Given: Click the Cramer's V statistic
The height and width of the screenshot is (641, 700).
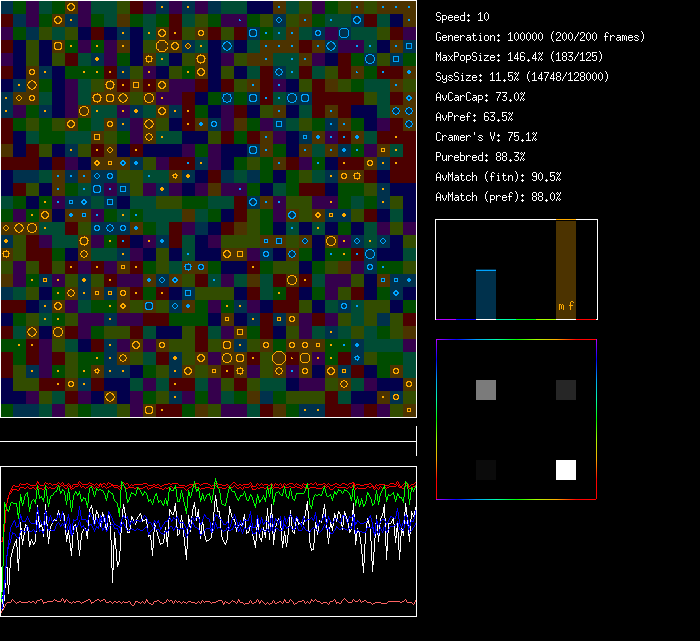Looking at the screenshot, I should click(486, 137).
